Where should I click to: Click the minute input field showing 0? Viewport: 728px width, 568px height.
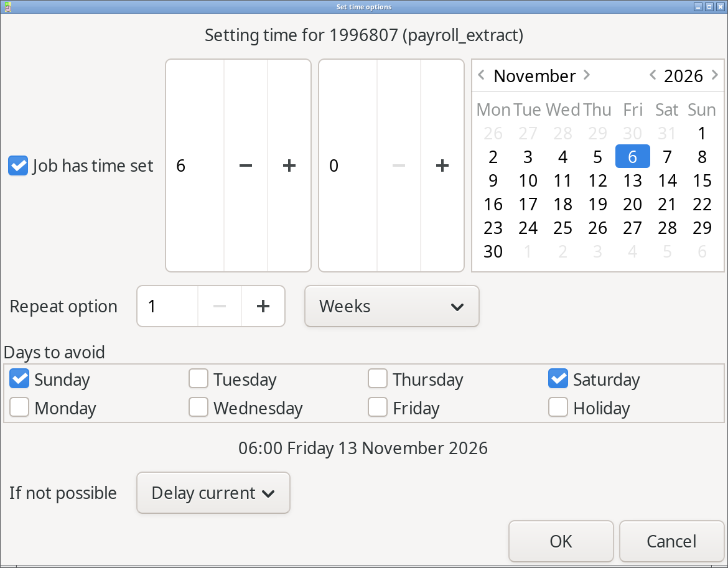(348, 165)
